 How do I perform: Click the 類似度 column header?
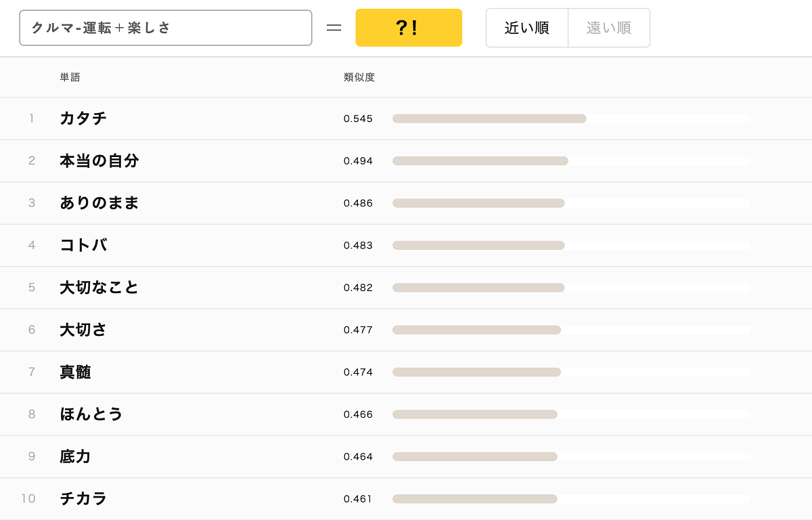pos(359,77)
